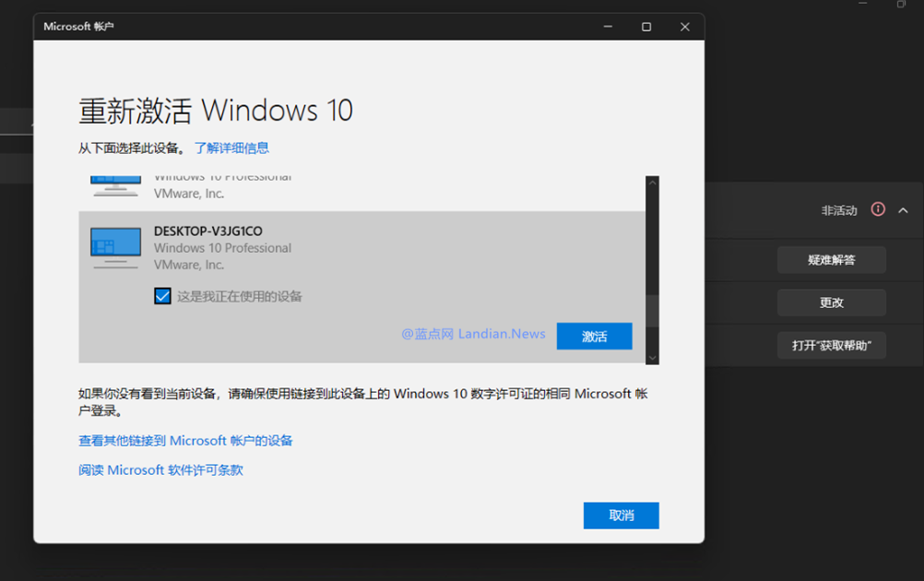Viewport: 924px width, 581px height.
Task: Close the Microsoft 帐户 dialog
Action: (x=685, y=27)
